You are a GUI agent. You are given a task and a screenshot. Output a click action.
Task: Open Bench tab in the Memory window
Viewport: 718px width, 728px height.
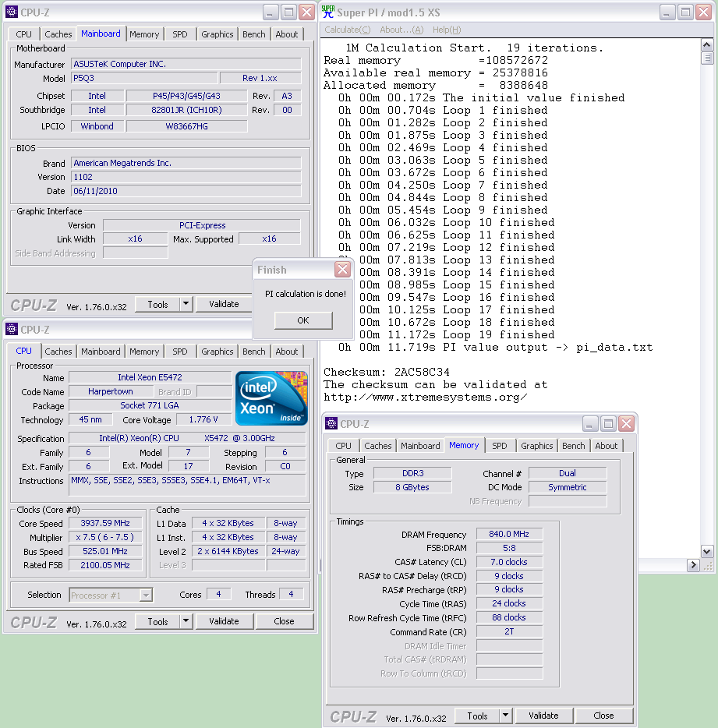(x=573, y=445)
